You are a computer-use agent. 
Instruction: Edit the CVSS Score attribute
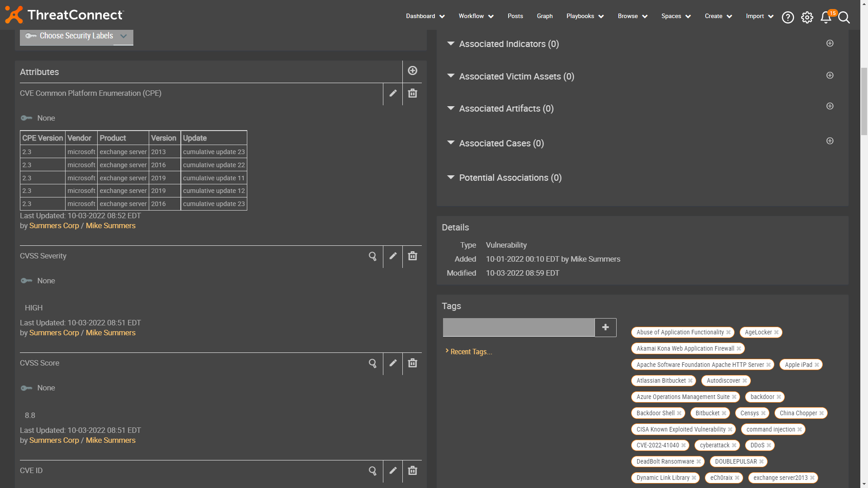click(393, 363)
